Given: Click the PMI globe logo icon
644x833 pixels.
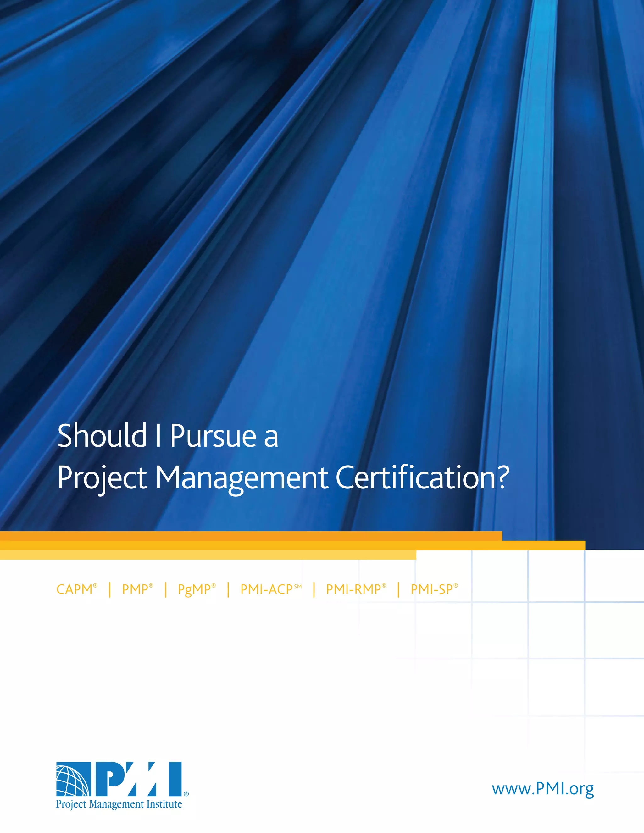Looking at the screenshot, I should tap(73, 779).
